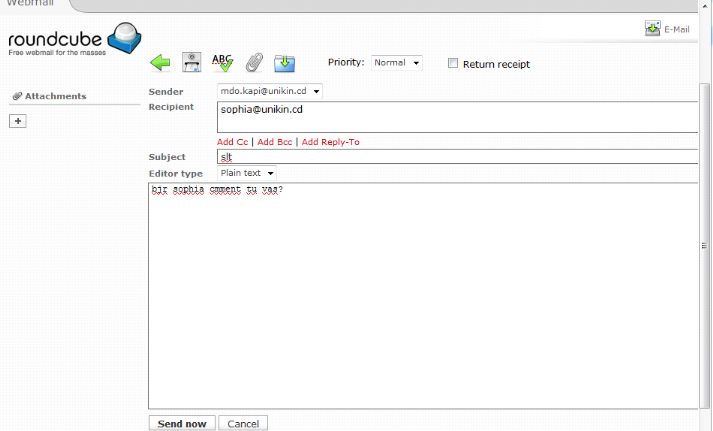This screenshot has width=713, height=431.
Task: Click the Add Bcc link
Action: pos(275,142)
